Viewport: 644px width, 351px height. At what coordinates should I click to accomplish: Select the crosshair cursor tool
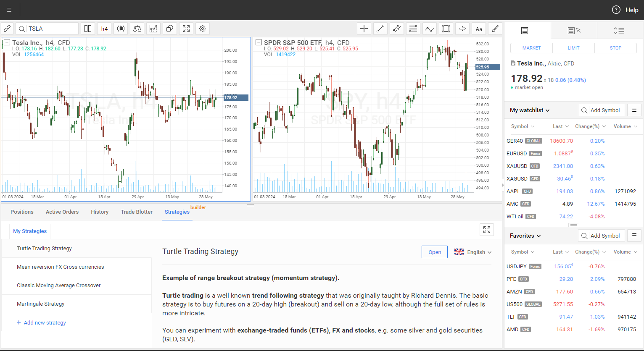tap(364, 29)
